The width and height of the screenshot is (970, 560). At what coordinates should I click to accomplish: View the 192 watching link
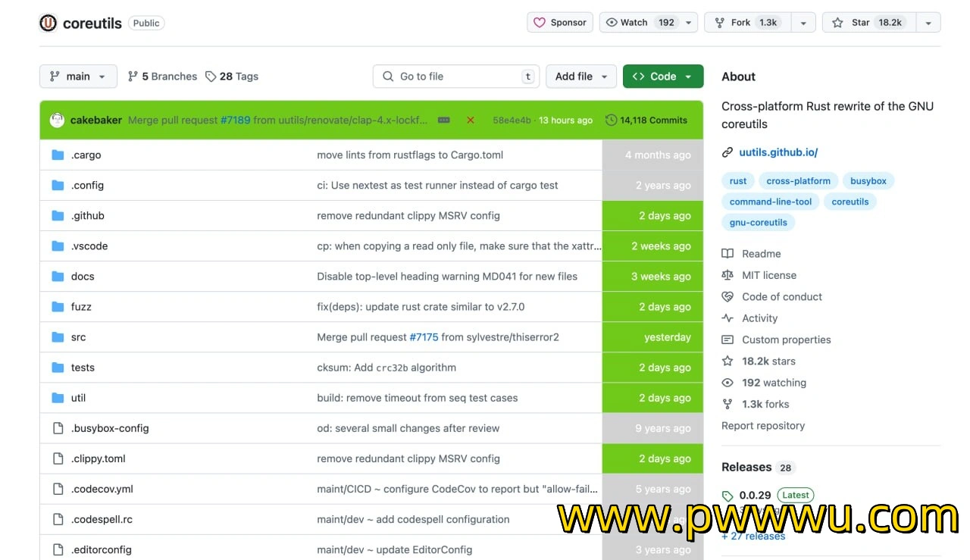[774, 383]
